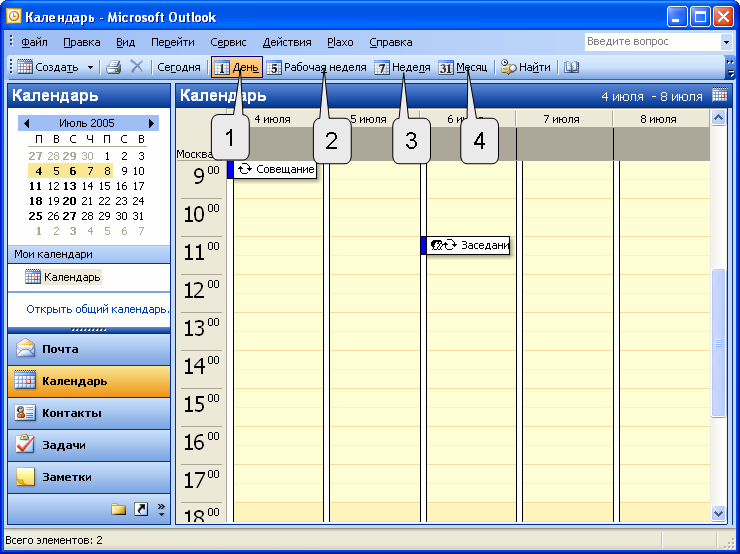Viewport: 740px width, 554px height.
Task: Click the 'Введите вопрос' help field
Action: click(652, 42)
